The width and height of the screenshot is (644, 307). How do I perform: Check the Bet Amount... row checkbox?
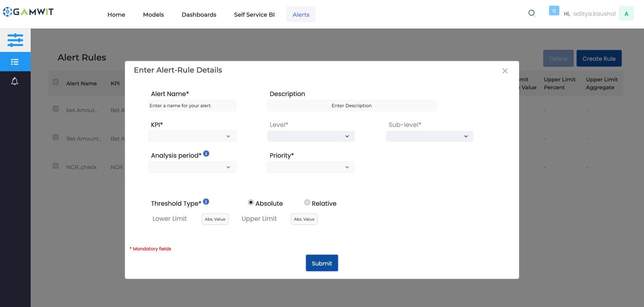(56, 137)
